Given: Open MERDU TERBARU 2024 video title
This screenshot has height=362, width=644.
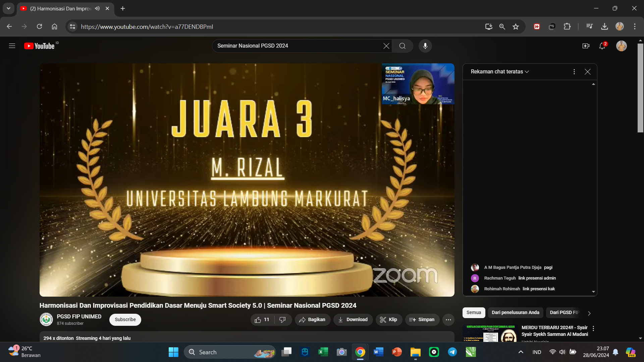Looking at the screenshot, I should 555,331.
